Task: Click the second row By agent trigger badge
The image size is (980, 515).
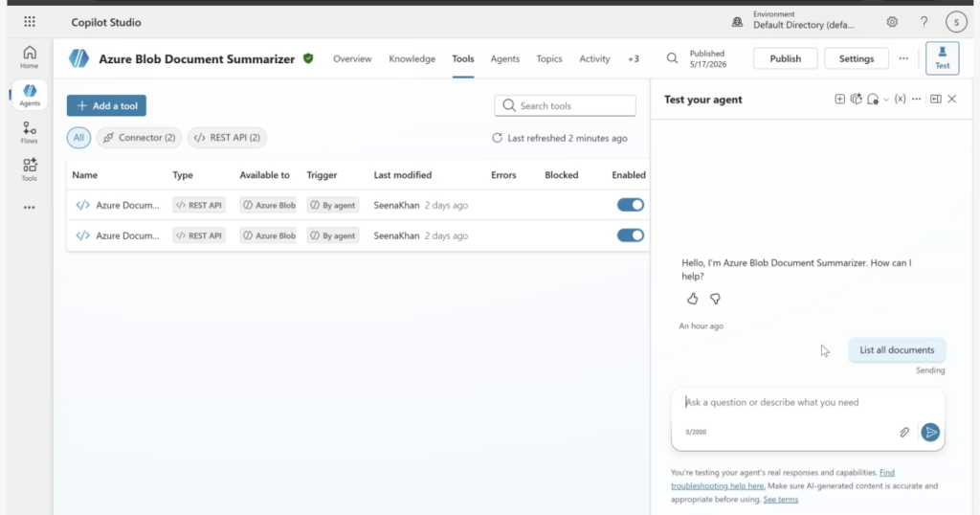Action: click(x=332, y=235)
